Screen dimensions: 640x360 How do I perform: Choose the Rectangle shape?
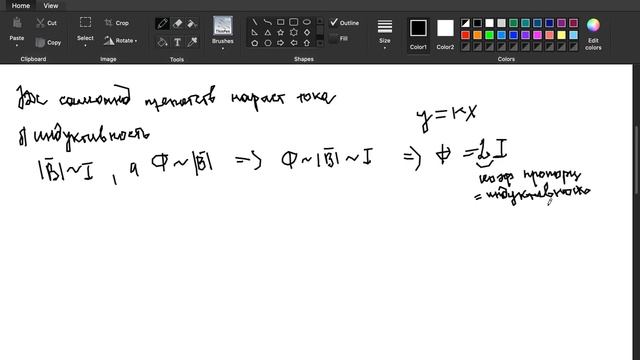point(280,22)
